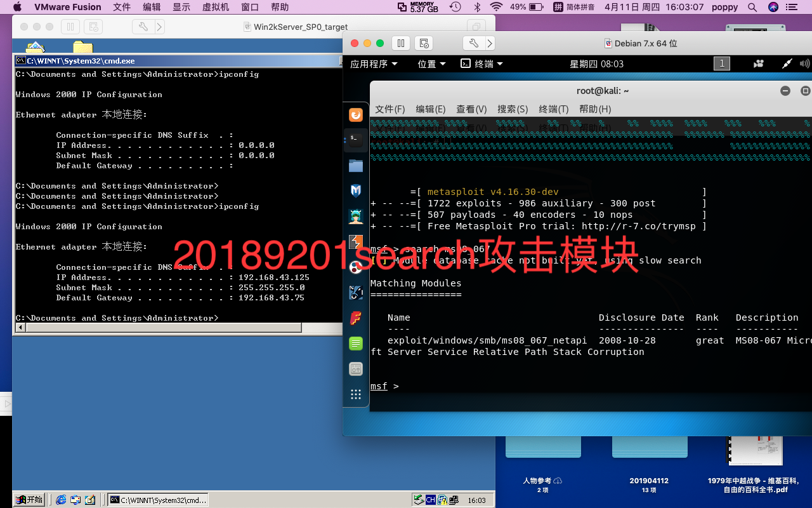Expand the arrow beside the Debian VM wrench
This screenshot has height=508, width=812.
click(490, 43)
